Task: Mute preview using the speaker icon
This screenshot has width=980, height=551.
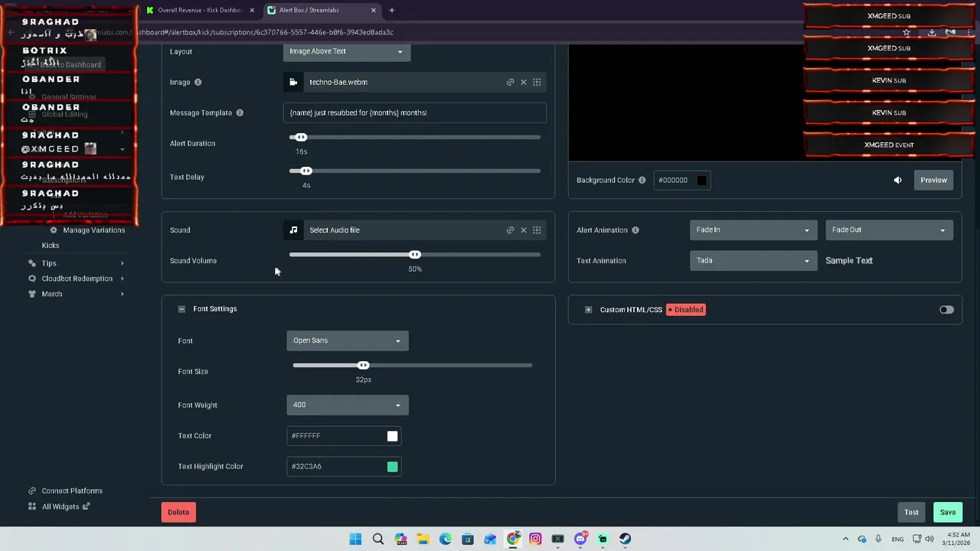Action: 897,180
